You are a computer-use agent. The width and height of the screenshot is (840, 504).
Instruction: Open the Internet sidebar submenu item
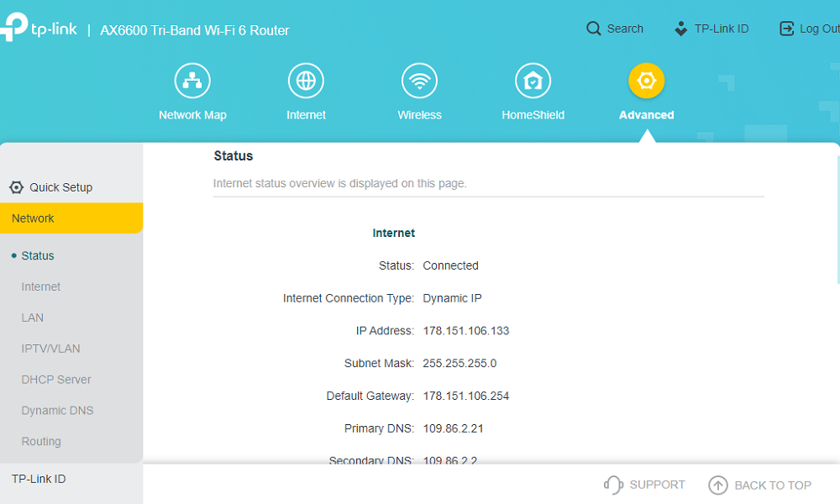pyautogui.click(x=40, y=286)
